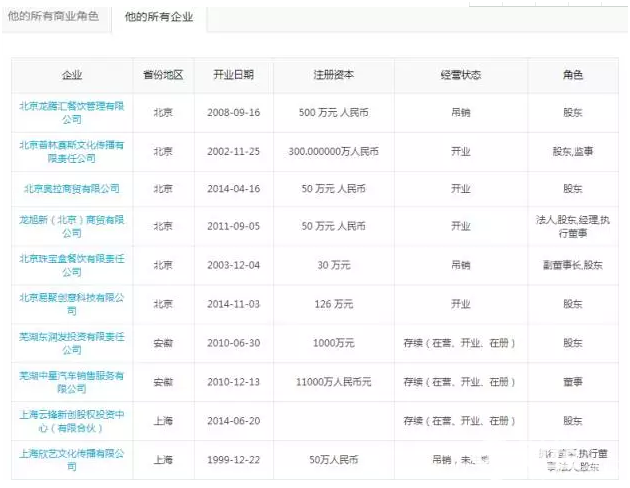Click 存续 status in 上海云锋新创 row
Image resolution: width=630 pixels, height=488 pixels.
459,421
